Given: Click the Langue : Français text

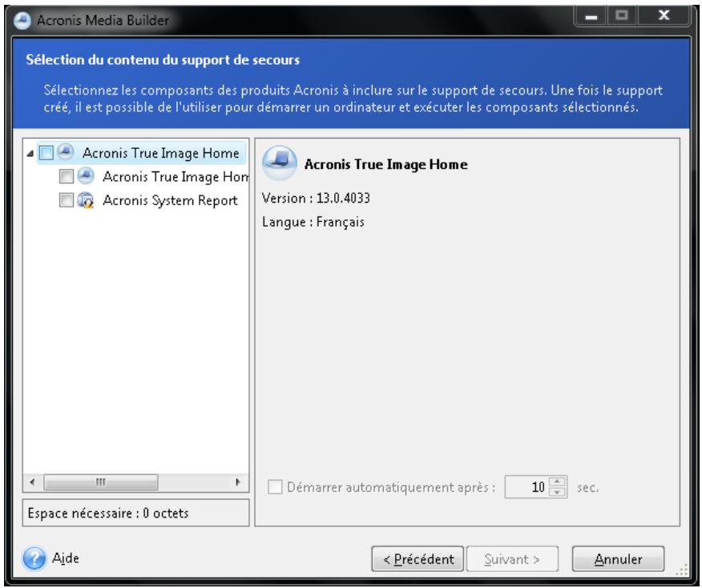Looking at the screenshot, I should pos(313,222).
